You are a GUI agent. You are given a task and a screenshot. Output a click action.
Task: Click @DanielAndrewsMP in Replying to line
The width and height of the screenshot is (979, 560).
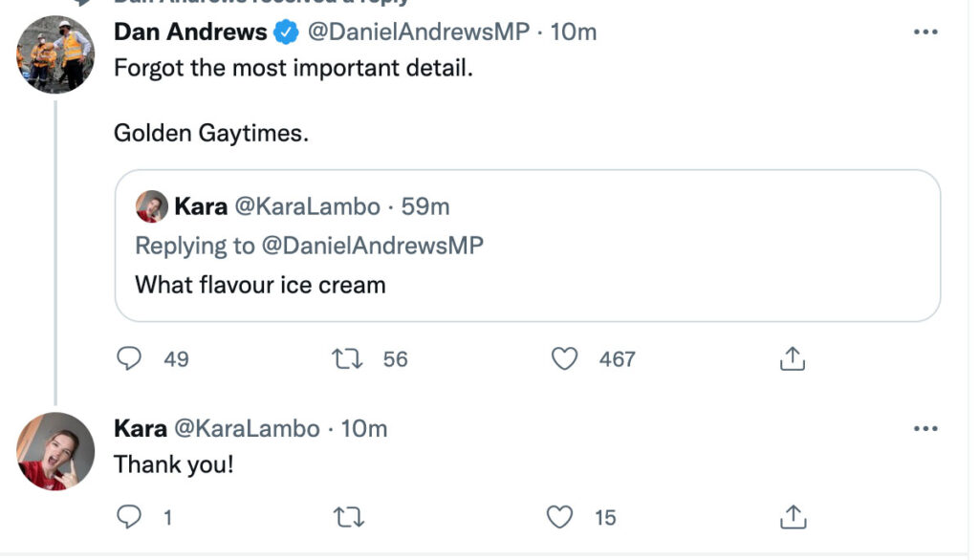372,246
